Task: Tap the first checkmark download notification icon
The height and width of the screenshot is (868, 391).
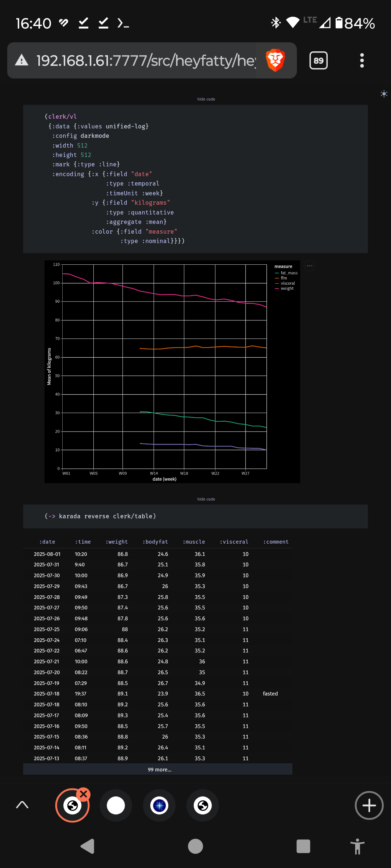Action: click(84, 23)
